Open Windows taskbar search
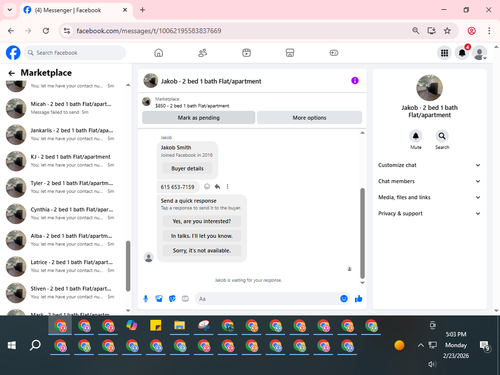500x375 pixels. pyautogui.click(x=35, y=345)
